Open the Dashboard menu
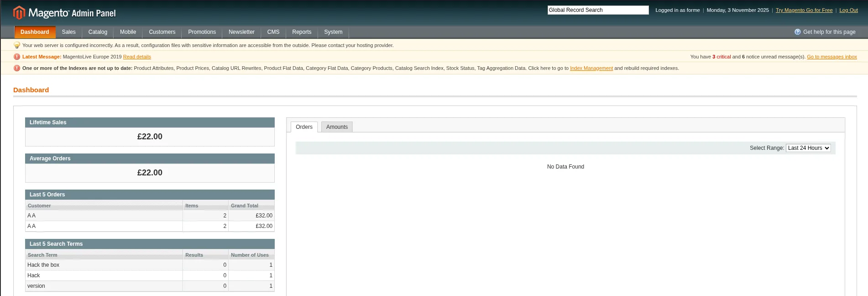 (35, 32)
